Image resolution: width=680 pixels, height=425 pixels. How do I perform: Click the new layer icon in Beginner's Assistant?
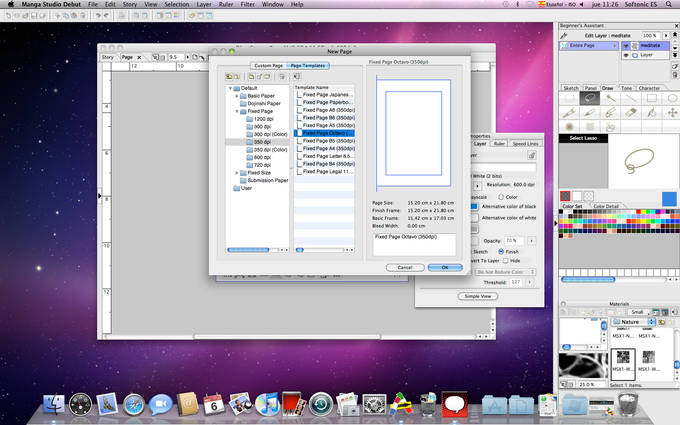675,66
